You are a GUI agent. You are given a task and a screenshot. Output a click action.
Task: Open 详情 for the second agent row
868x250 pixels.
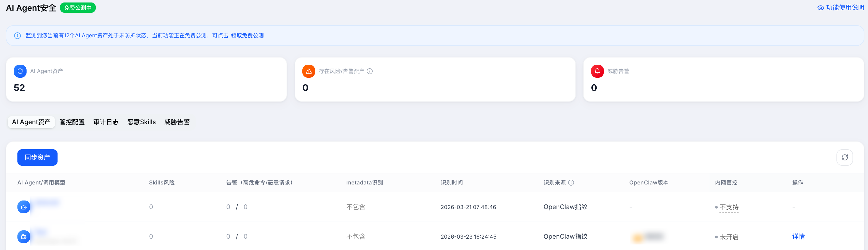(x=798, y=236)
